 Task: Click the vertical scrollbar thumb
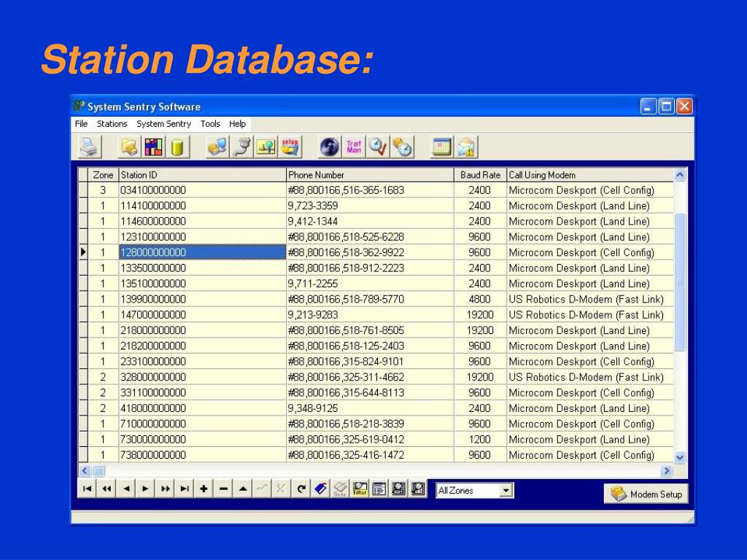coord(681,282)
